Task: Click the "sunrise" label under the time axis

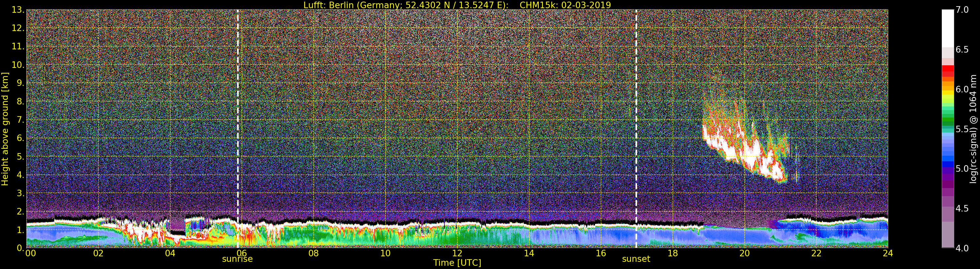Action: 237,259
